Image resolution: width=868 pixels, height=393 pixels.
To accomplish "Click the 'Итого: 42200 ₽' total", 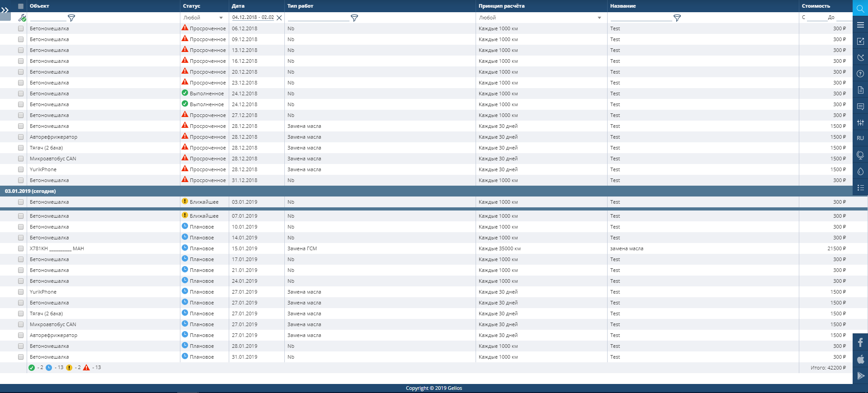I will (828, 368).
